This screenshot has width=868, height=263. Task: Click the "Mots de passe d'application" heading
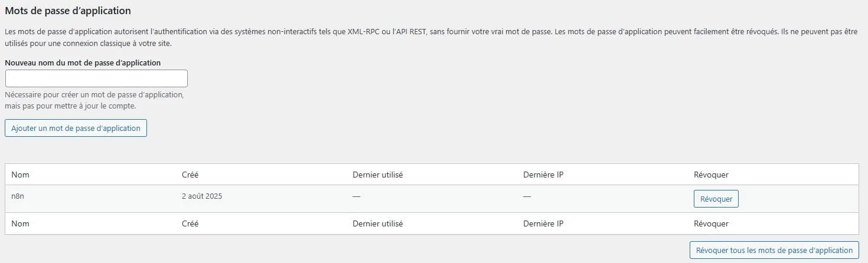(x=68, y=11)
